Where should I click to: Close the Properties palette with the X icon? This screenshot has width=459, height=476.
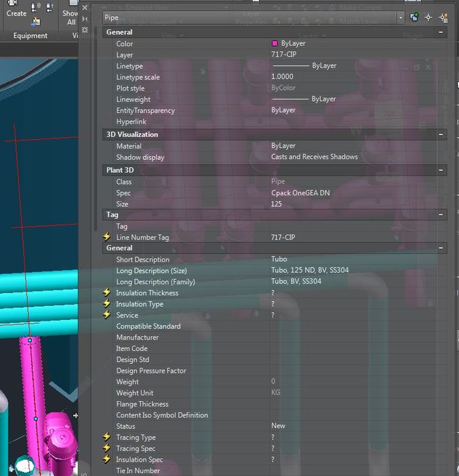pos(85,8)
